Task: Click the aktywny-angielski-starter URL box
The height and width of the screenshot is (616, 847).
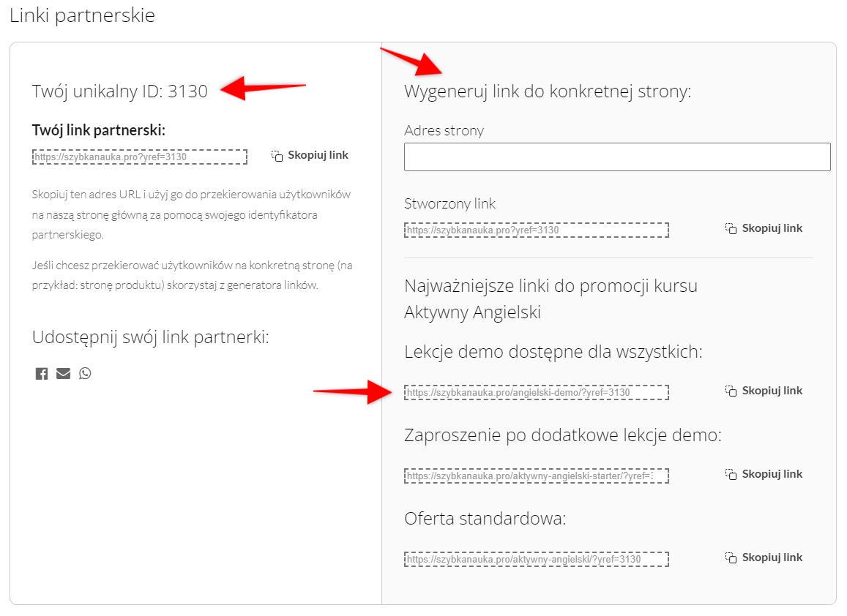Action: coord(536,476)
